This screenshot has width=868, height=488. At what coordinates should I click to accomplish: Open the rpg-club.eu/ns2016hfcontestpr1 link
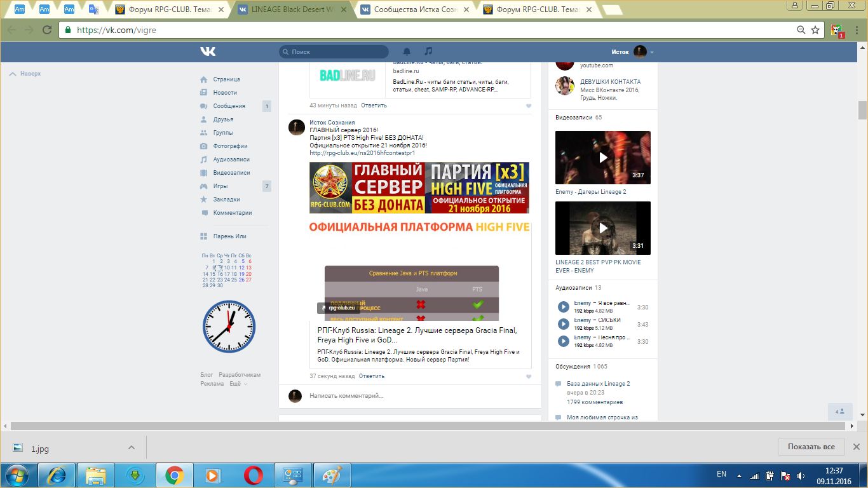click(362, 153)
